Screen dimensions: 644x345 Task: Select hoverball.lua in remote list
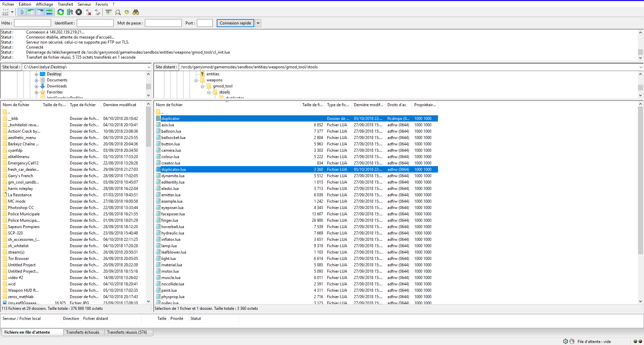[x=297, y=227]
